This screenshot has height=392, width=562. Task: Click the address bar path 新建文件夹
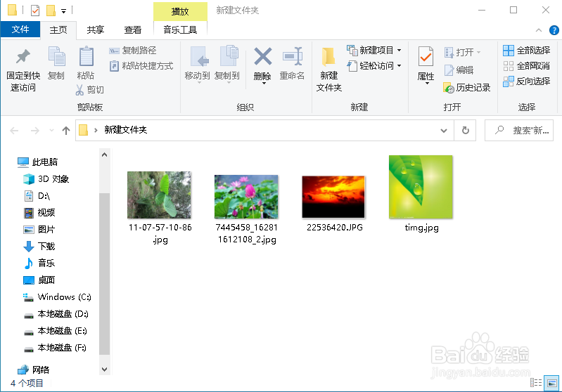click(x=126, y=129)
